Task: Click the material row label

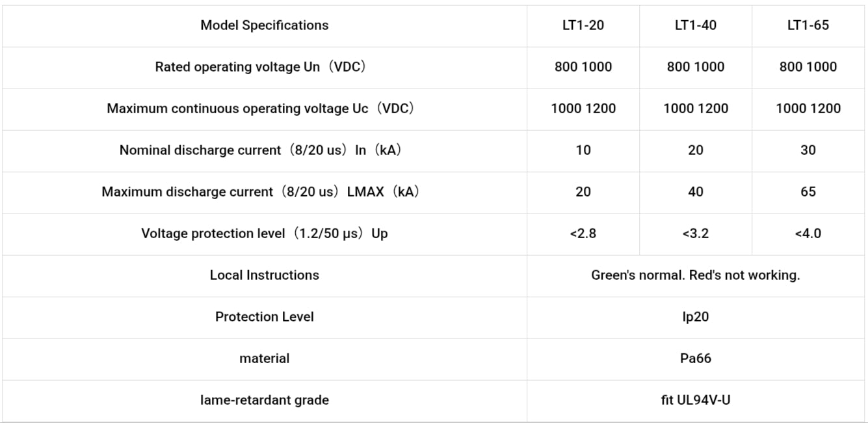Action: 264,359
